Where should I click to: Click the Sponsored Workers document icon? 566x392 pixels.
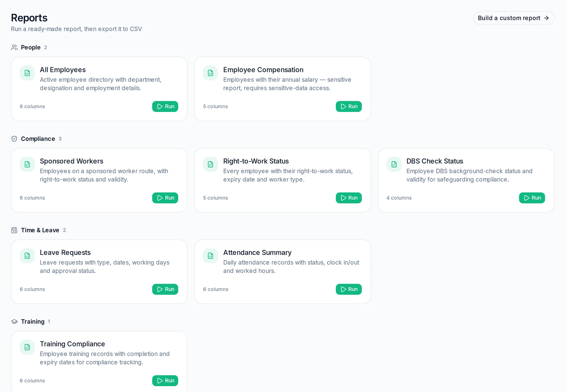[27, 164]
